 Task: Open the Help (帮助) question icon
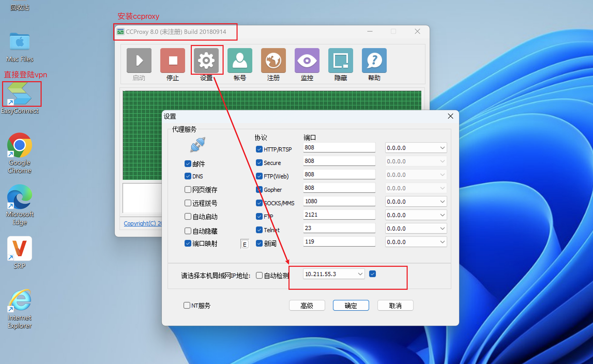point(374,60)
